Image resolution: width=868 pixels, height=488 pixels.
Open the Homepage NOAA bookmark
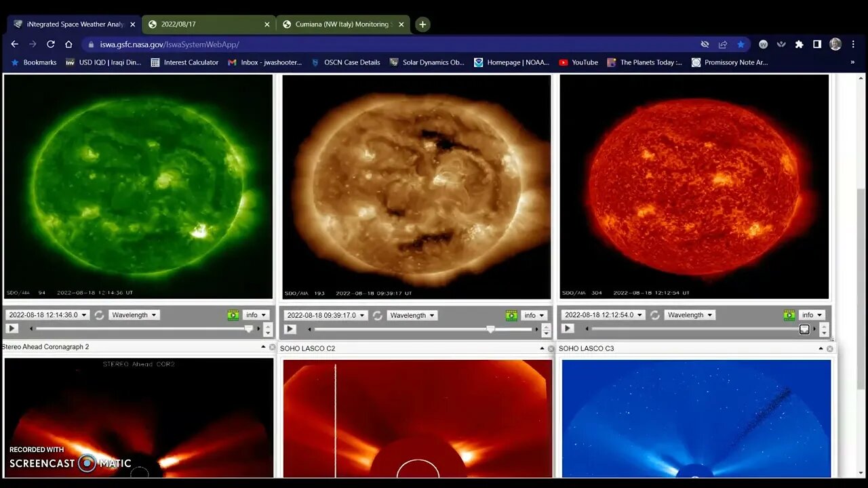click(512, 62)
